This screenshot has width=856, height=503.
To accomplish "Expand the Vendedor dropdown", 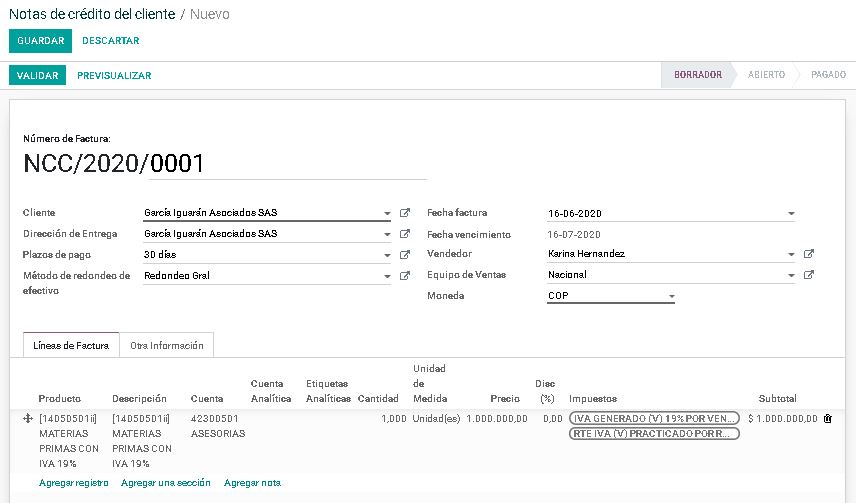I will [791, 254].
